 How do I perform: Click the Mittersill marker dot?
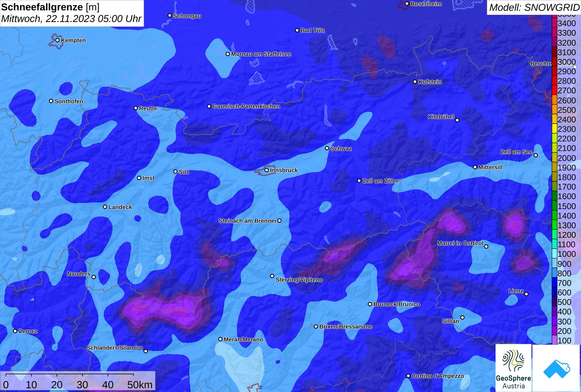(x=475, y=167)
